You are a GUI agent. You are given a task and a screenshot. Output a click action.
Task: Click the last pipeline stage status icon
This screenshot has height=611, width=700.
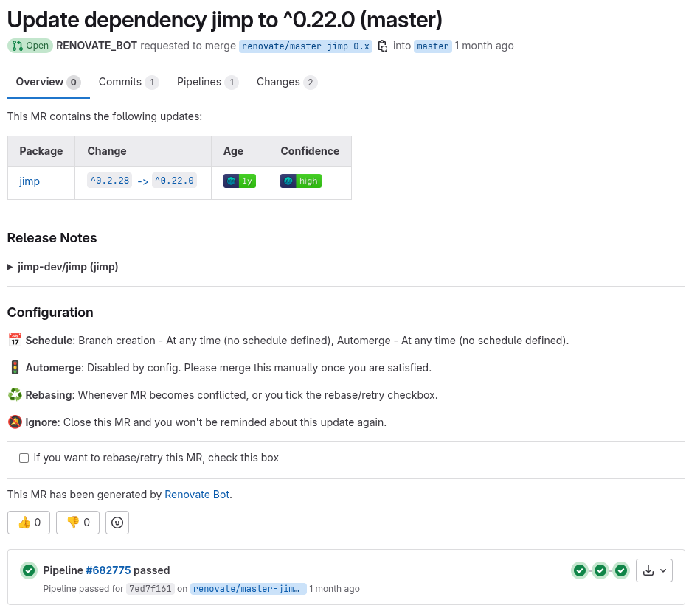click(621, 570)
